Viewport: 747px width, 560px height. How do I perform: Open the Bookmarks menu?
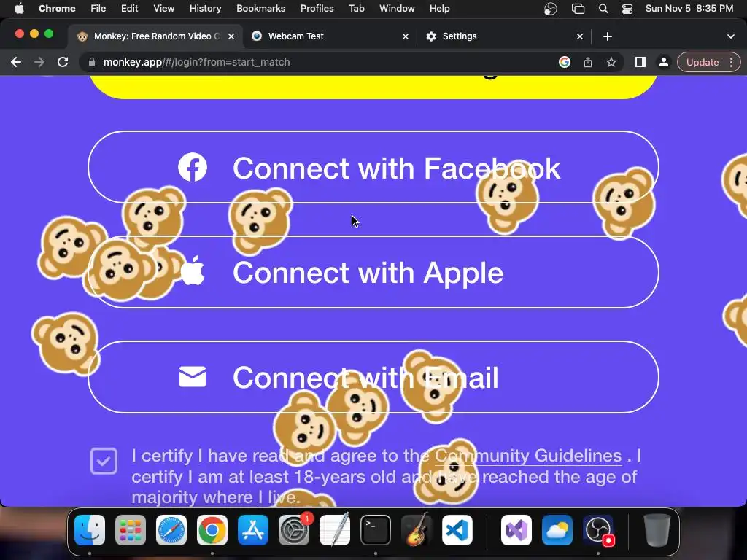pyautogui.click(x=261, y=9)
